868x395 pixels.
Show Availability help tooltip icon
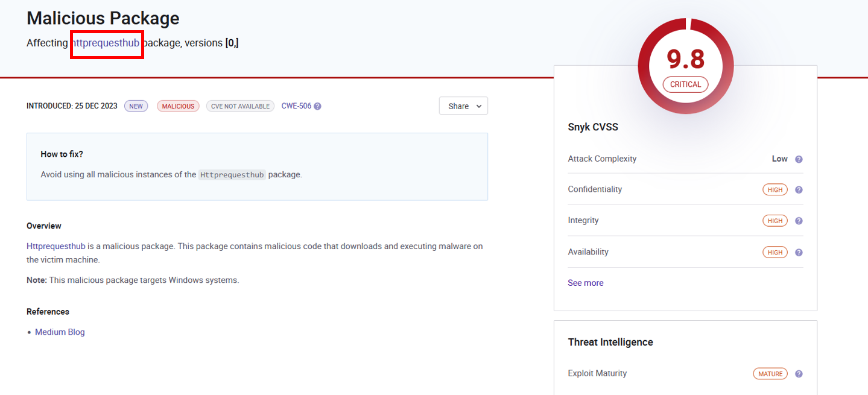tap(799, 253)
